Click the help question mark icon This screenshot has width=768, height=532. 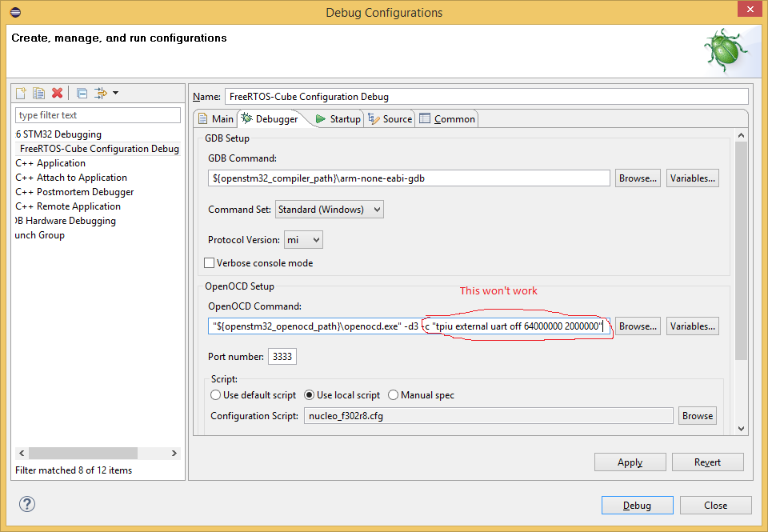(x=28, y=505)
